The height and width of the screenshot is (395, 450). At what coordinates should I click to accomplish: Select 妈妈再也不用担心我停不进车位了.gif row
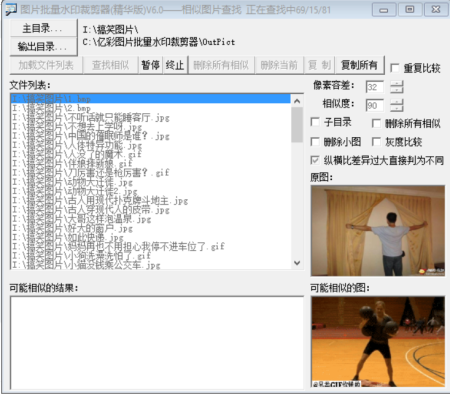point(151,247)
